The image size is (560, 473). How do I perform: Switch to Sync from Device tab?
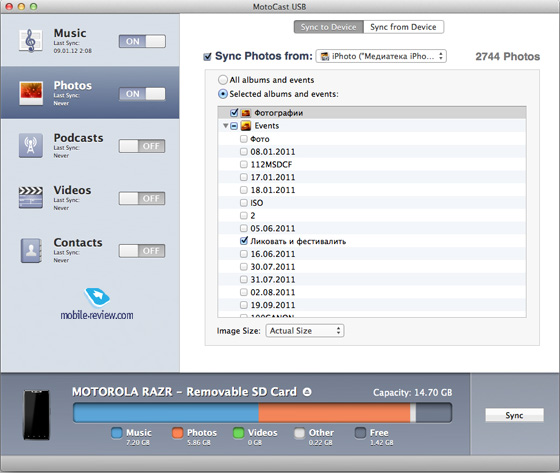click(x=404, y=27)
